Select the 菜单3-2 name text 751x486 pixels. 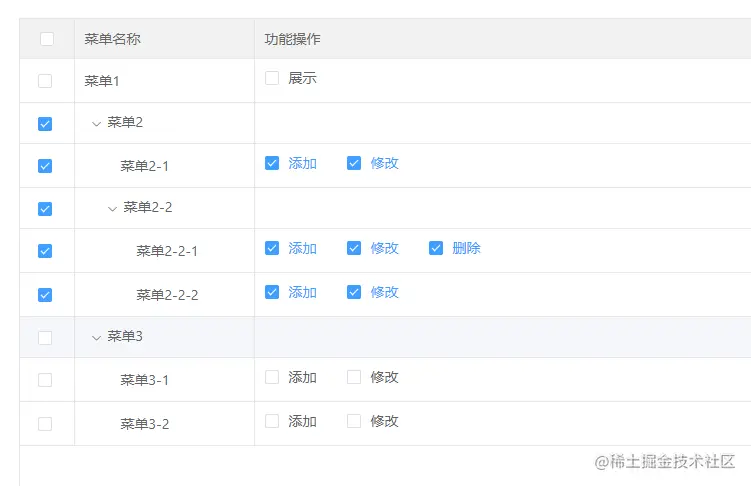tap(145, 424)
